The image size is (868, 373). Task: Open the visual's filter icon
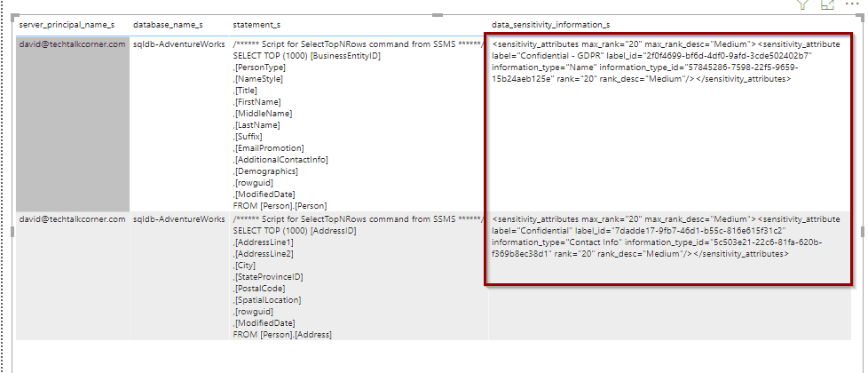(803, 4)
